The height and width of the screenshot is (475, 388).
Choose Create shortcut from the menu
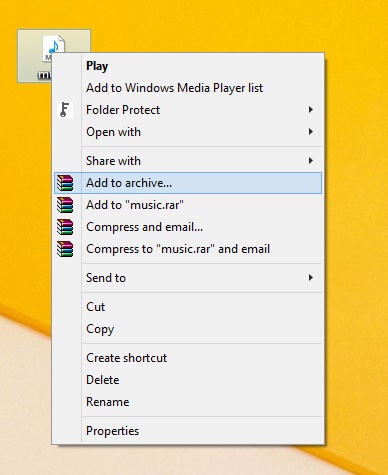(x=188, y=358)
